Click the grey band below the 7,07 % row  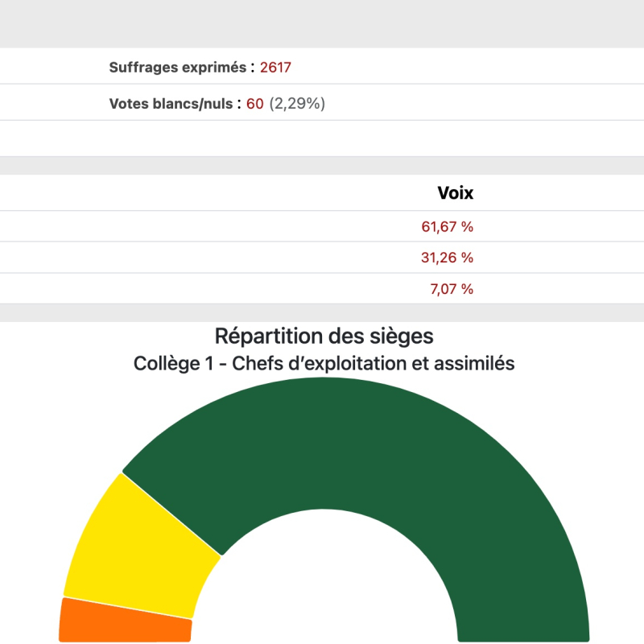coord(322,313)
